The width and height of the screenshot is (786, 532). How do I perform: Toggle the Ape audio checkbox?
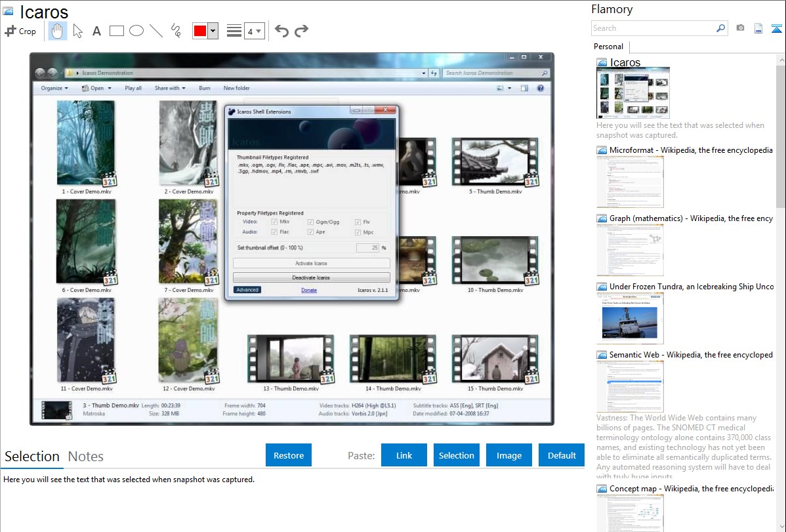pyautogui.click(x=310, y=232)
